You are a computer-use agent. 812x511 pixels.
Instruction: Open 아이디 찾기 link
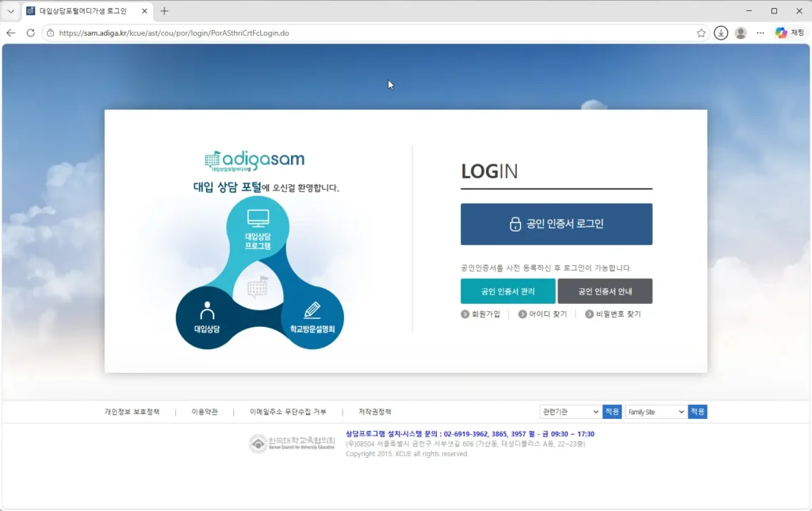pos(542,314)
